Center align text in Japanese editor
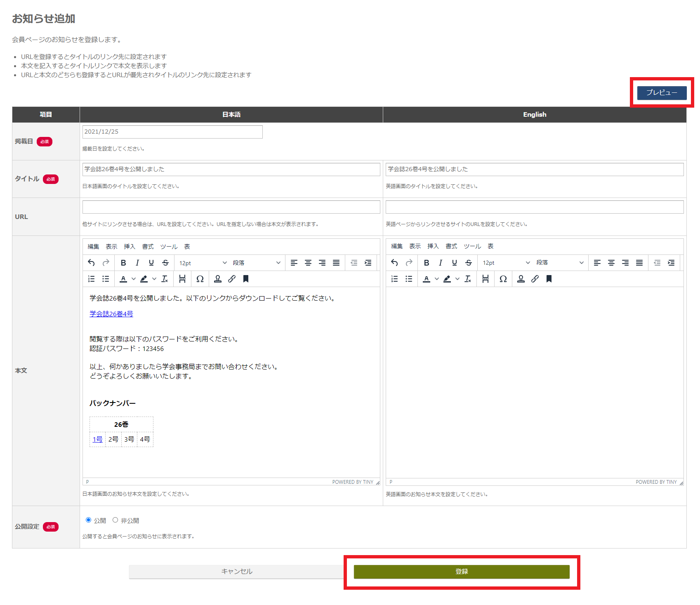This screenshot has width=700, height=605. click(308, 263)
